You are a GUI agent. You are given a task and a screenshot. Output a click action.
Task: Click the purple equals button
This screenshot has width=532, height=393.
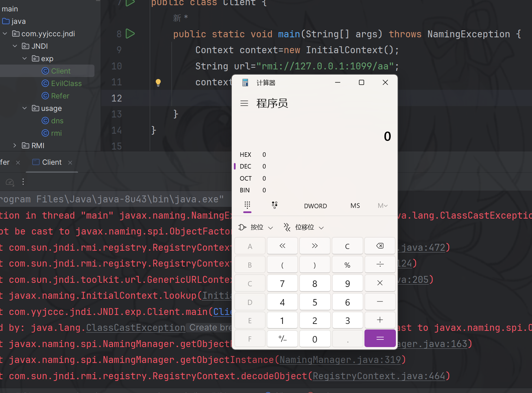coord(380,338)
